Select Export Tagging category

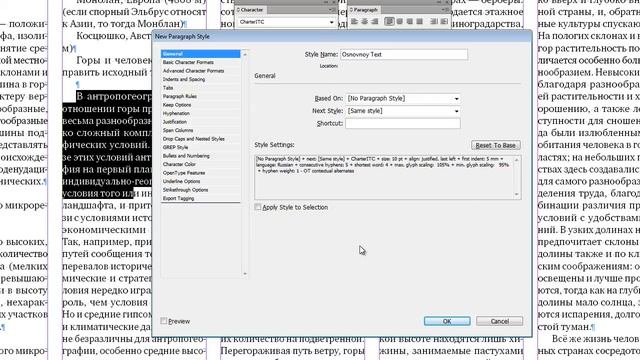[200, 198]
